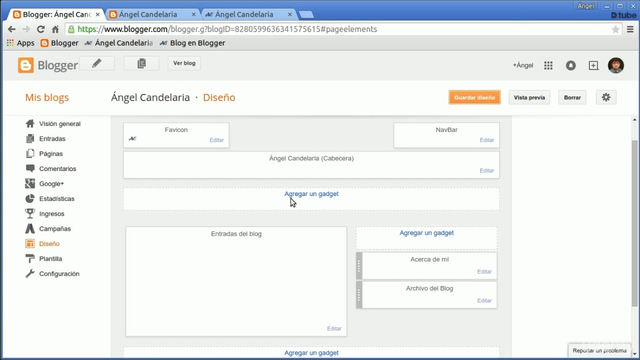Create new post with pencil icon
Viewport: 640px width, 360px height.
point(97,63)
